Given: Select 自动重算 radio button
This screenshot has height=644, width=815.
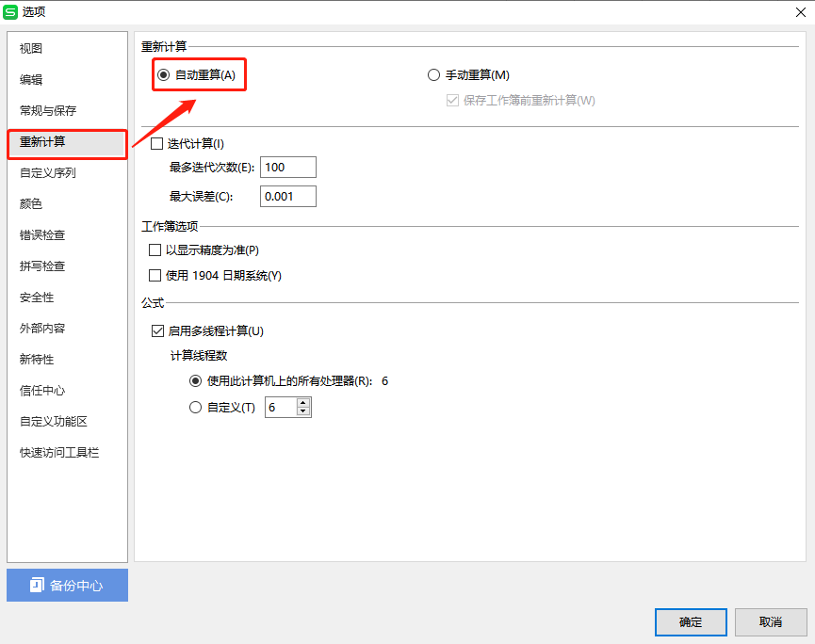Looking at the screenshot, I should (x=164, y=74).
